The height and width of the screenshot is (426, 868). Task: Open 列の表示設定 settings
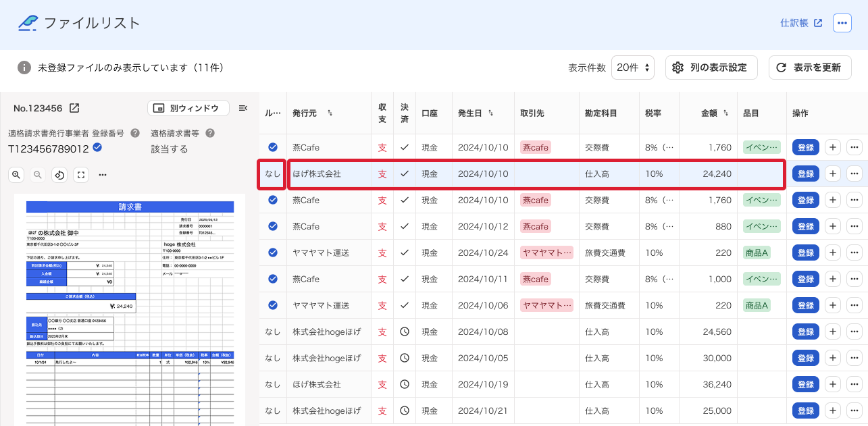pos(711,68)
